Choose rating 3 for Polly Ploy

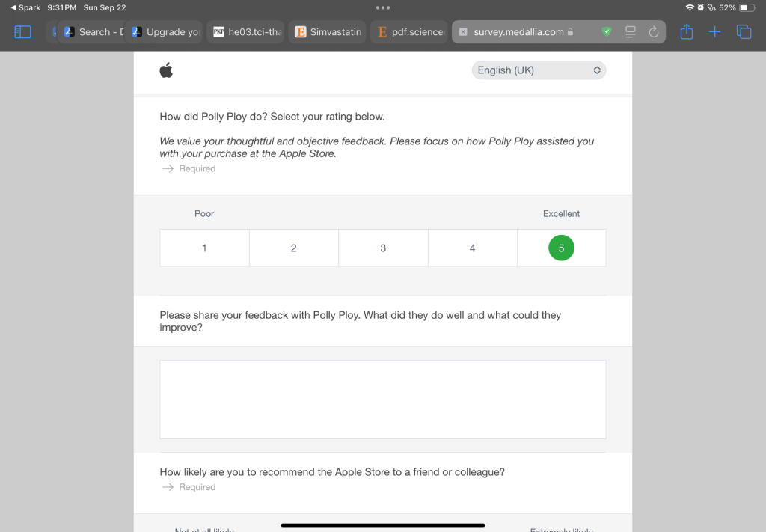click(383, 248)
